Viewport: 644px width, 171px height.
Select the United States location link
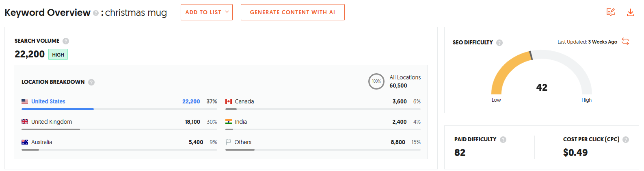[x=48, y=101]
